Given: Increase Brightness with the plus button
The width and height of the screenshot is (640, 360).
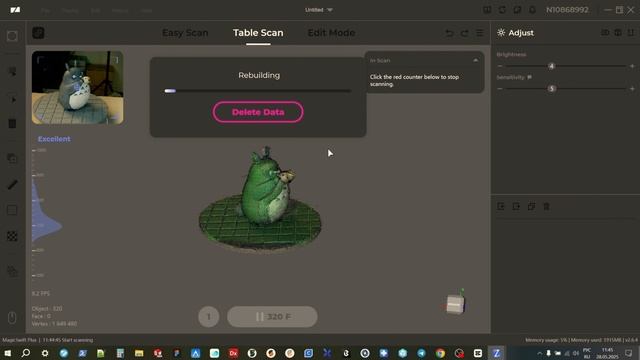Looking at the screenshot, I should 632,66.
